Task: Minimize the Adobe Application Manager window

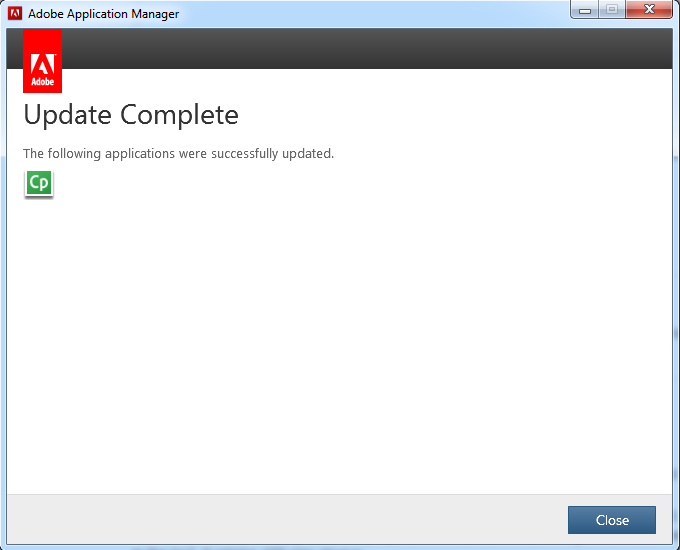Action: point(585,10)
